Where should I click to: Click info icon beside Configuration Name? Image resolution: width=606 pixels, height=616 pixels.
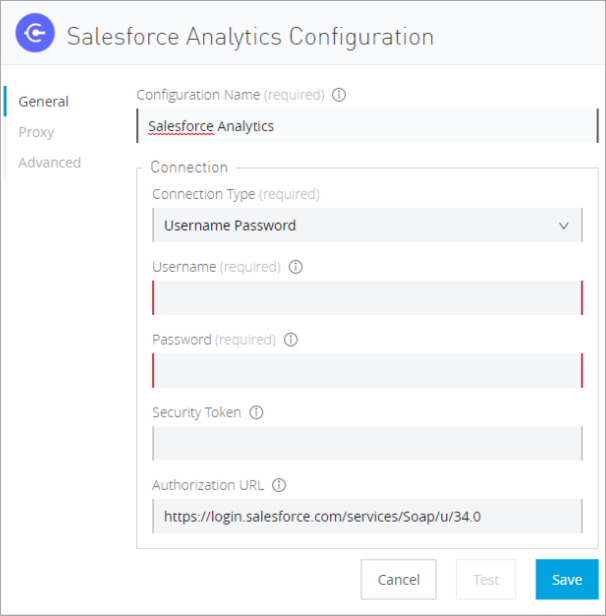pyautogui.click(x=338, y=96)
